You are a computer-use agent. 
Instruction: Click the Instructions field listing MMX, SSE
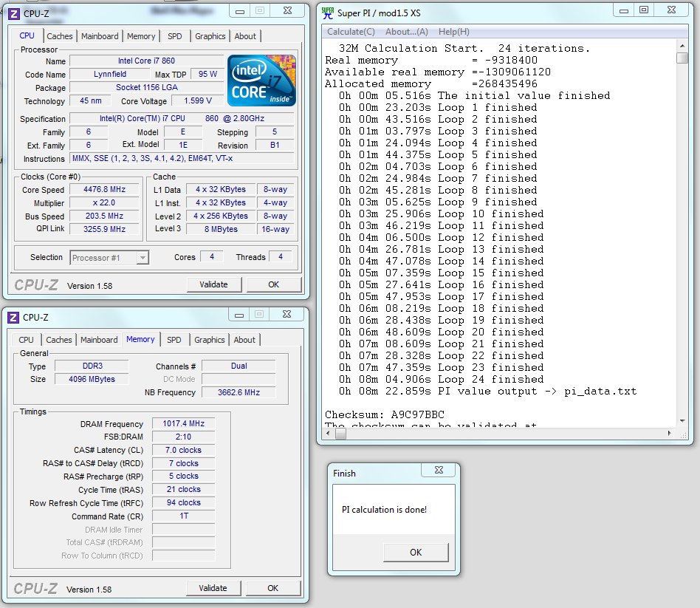click(182, 159)
